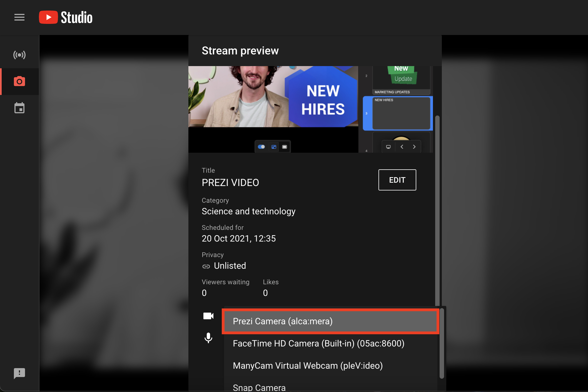Click the microphone icon
The width and height of the screenshot is (588, 392).
208,338
